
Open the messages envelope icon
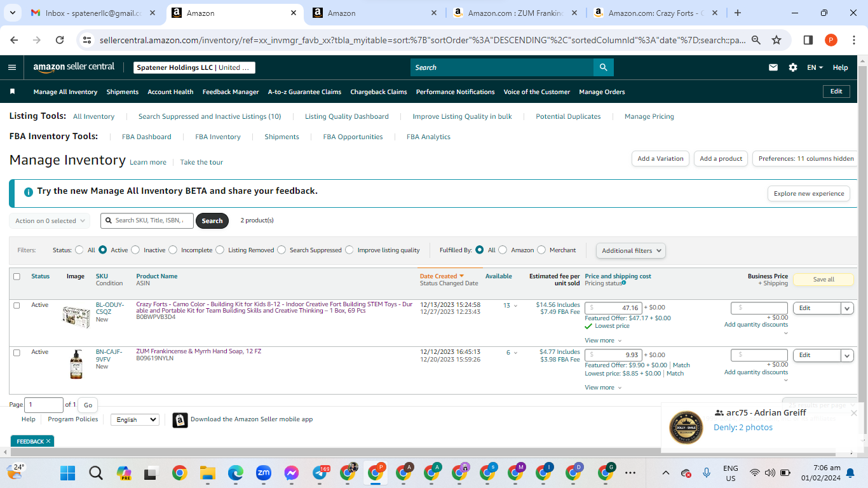pos(773,67)
